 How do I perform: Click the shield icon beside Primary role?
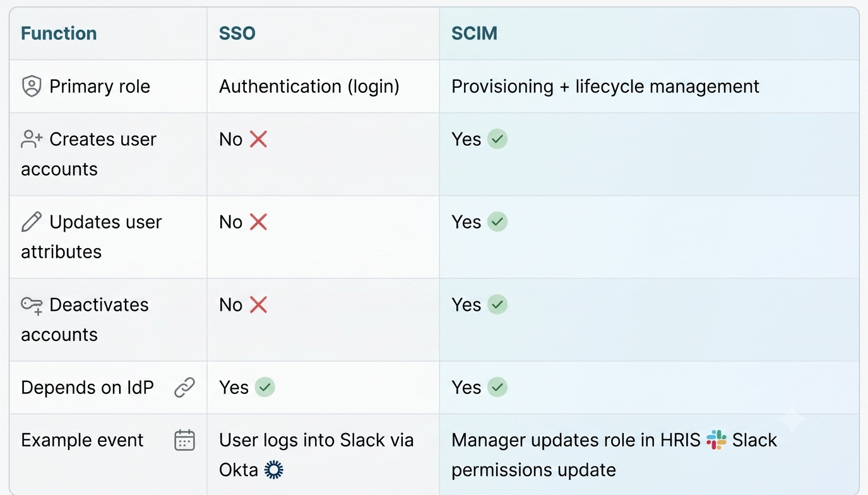[x=32, y=86]
